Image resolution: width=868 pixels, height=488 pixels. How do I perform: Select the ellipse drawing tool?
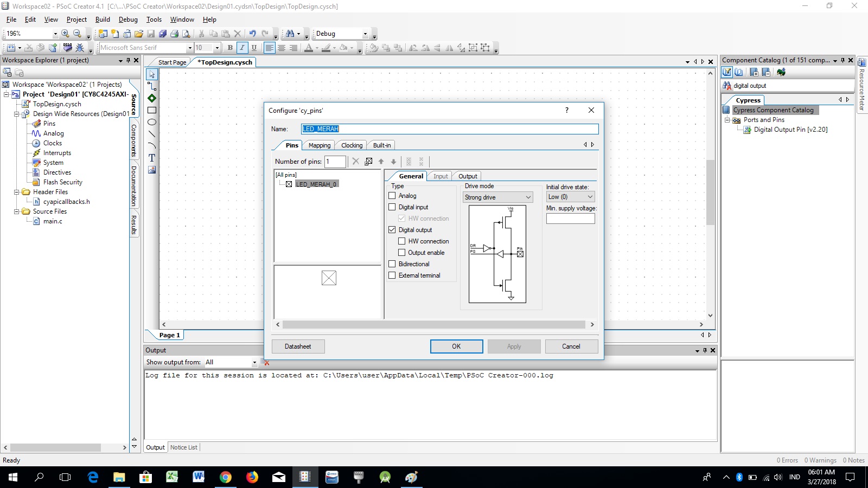pyautogui.click(x=152, y=122)
